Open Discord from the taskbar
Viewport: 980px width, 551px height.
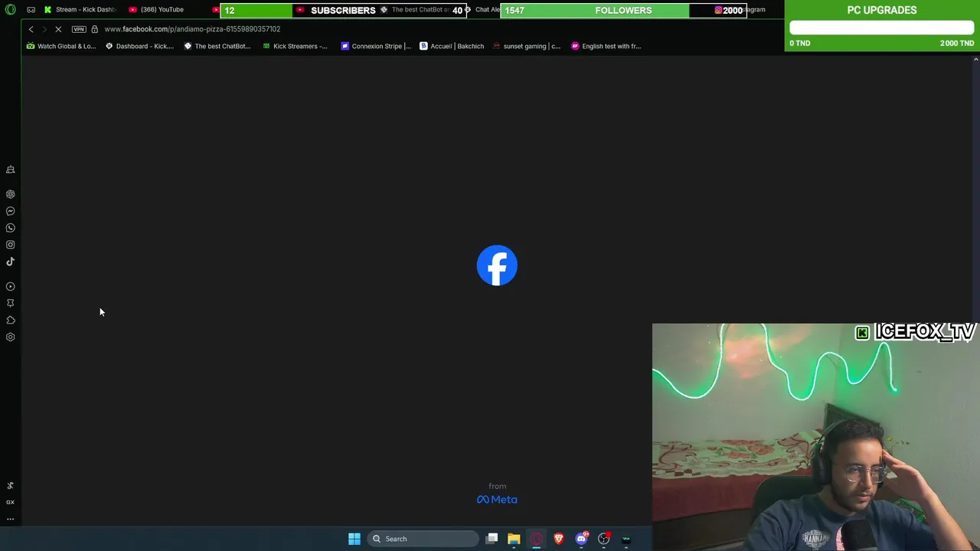pyautogui.click(x=581, y=539)
